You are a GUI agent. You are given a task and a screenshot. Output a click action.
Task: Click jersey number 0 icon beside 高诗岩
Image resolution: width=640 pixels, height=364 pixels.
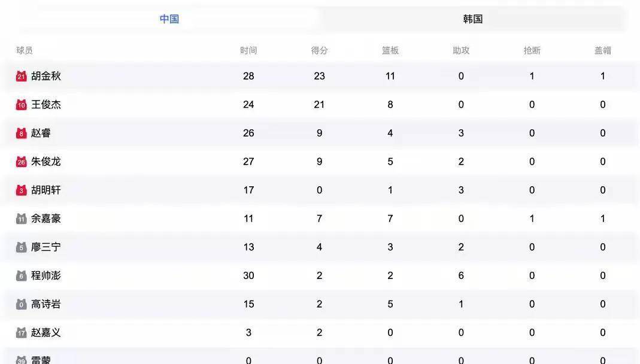point(20,304)
